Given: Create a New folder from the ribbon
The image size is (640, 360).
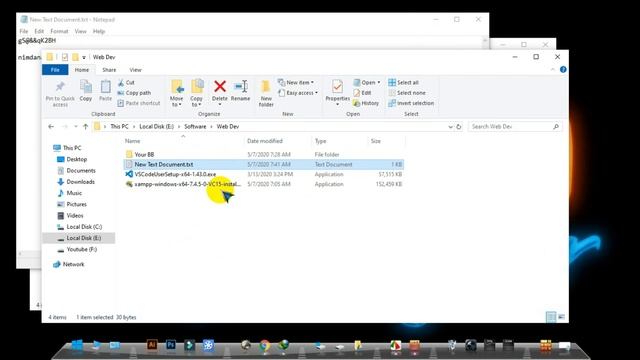Looking at the screenshot, I should click(266, 93).
